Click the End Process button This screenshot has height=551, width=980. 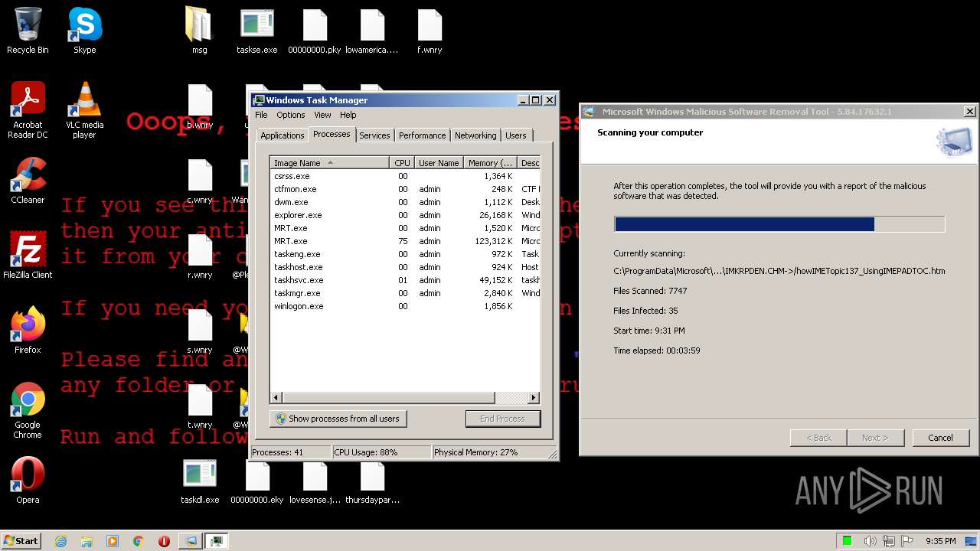[502, 419]
